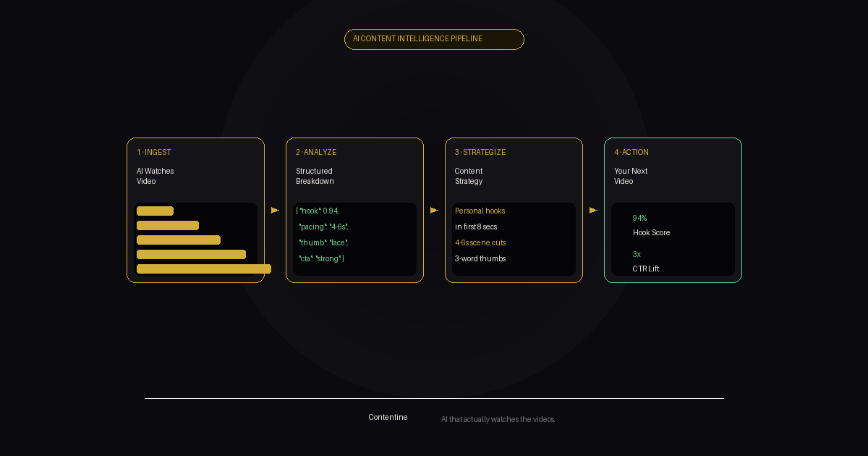868x456 pixels.
Task: Click the "thumb": "face" code line
Action: pyautogui.click(x=323, y=242)
